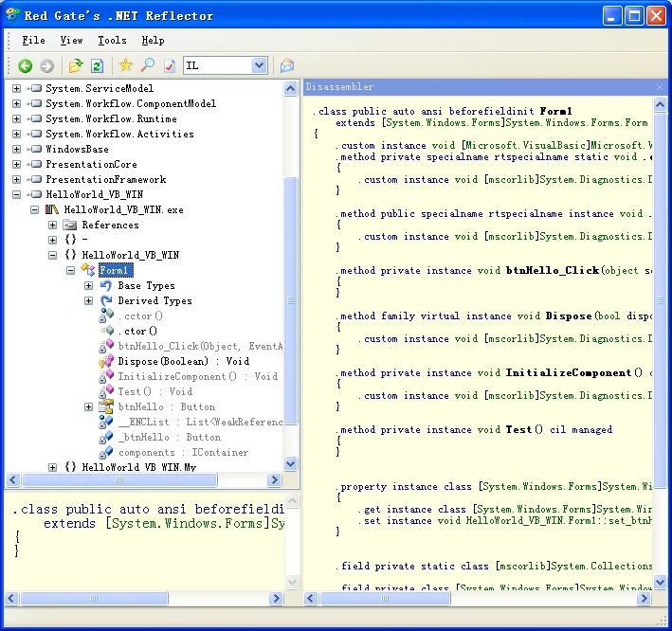Click the bold Test link in disassembler
Viewport: 672px width, 631px height.
point(518,429)
